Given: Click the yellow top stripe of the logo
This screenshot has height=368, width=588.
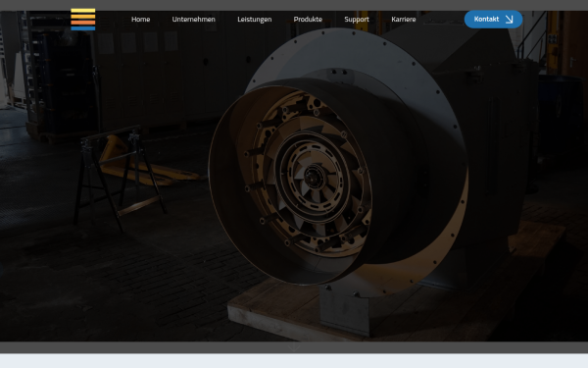Looking at the screenshot, I should click(x=83, y=11).
